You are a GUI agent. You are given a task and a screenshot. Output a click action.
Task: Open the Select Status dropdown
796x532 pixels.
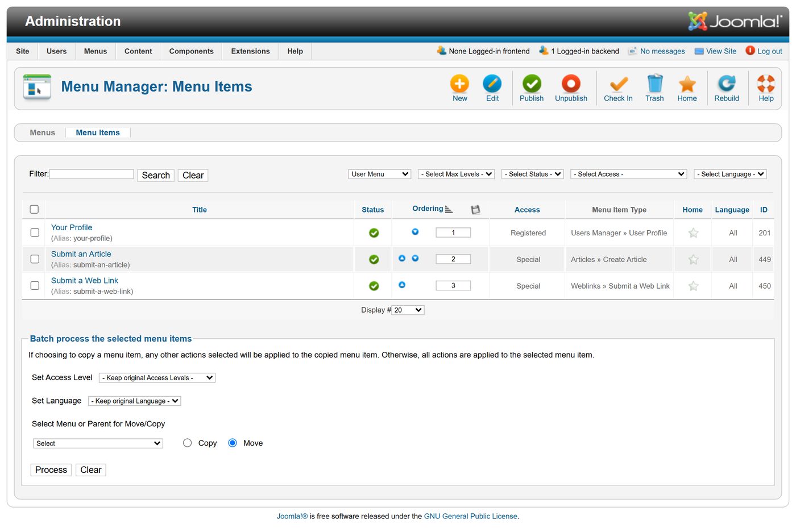pos(532,174)
